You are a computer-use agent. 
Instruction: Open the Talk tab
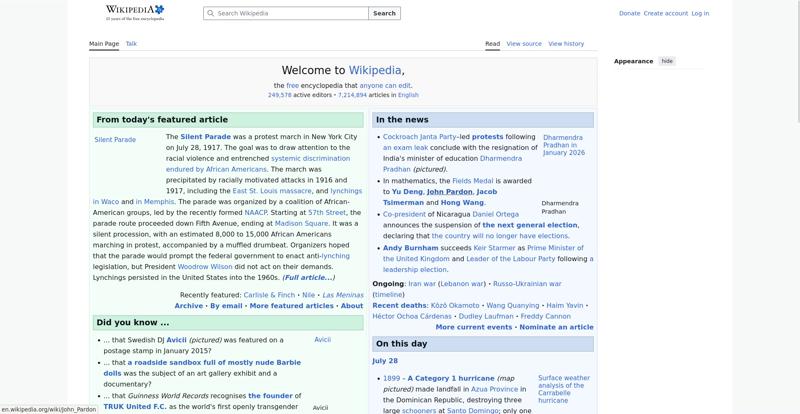pos(131,44)
